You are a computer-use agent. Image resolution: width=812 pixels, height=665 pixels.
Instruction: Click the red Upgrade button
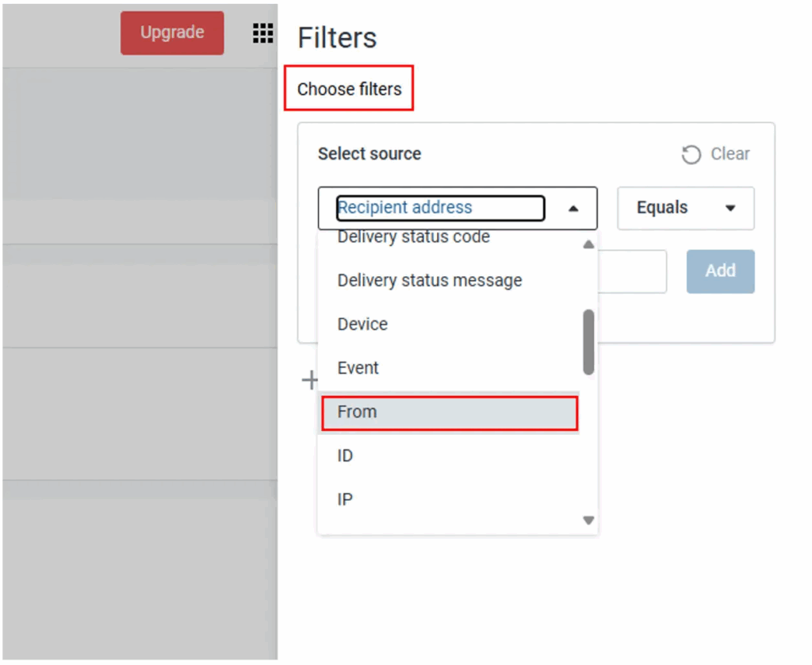172,33
